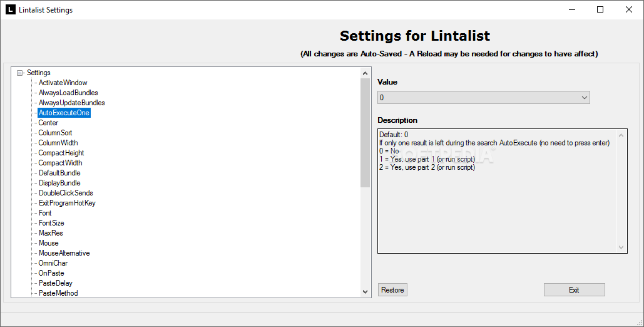Collapse the Settings tree root node
Viewport: 644px width, 327px height.
(19, 73)
